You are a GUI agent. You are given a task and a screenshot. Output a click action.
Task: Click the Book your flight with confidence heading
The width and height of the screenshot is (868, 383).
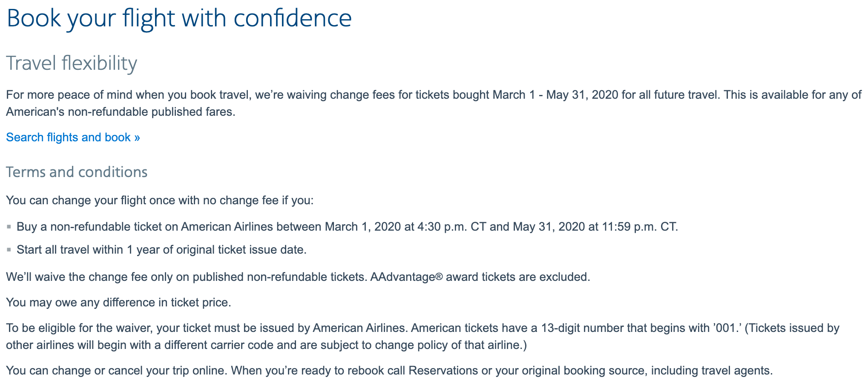coord(179,18)
